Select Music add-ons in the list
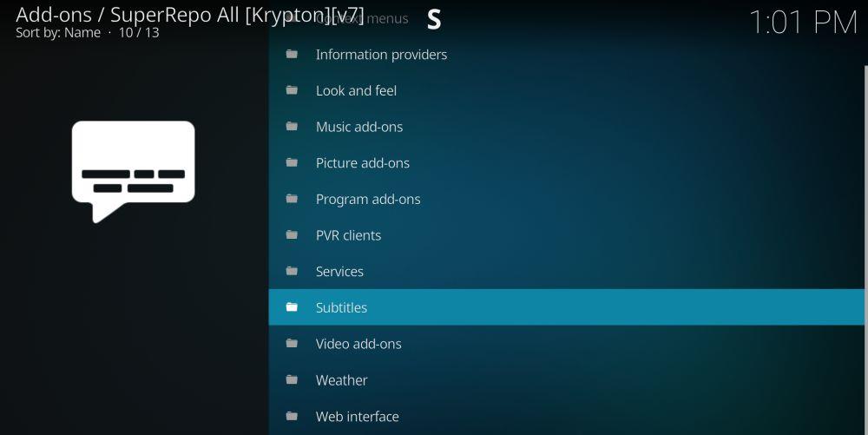This screenshot has width=868, height=435. pos(566,127)
